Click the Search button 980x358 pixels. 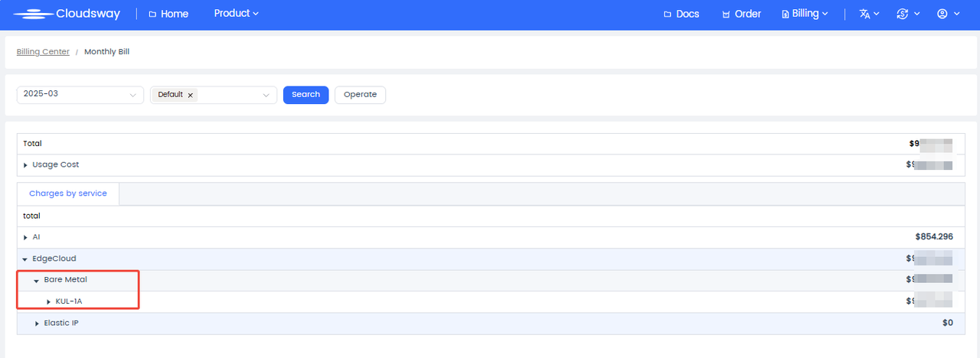pos(305,94)
